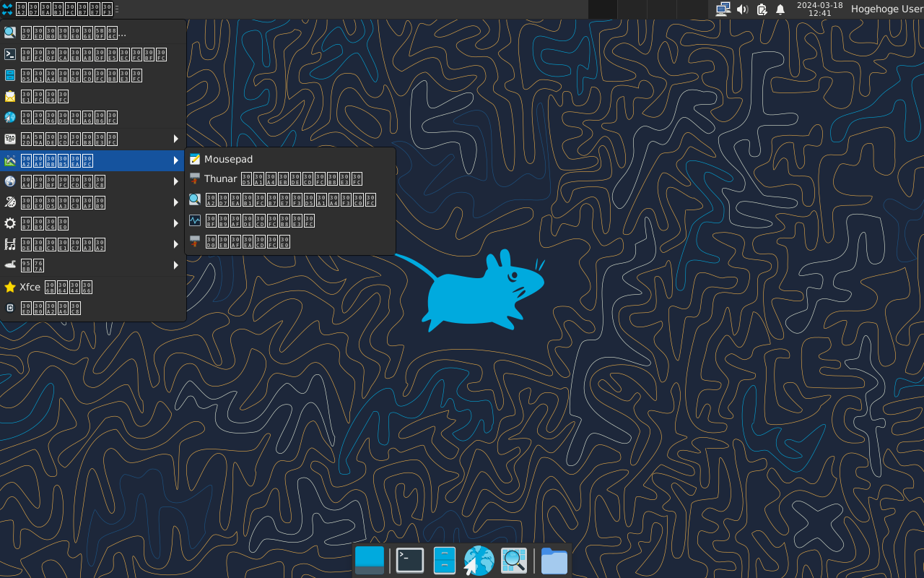Launch the web browser globe icon in the dock
This screenshot has height=578, width=924.
479,561
